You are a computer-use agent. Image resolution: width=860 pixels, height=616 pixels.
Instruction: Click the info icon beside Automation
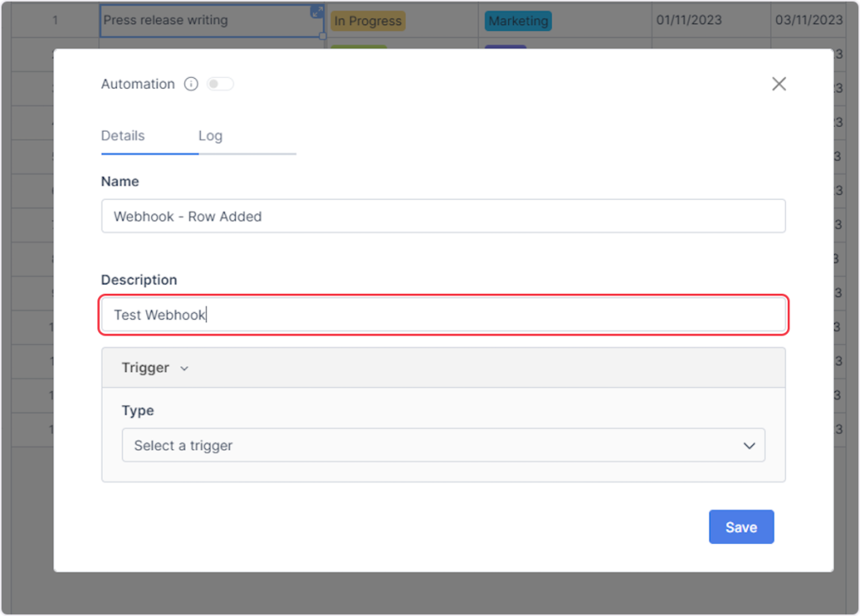[191, 84]
